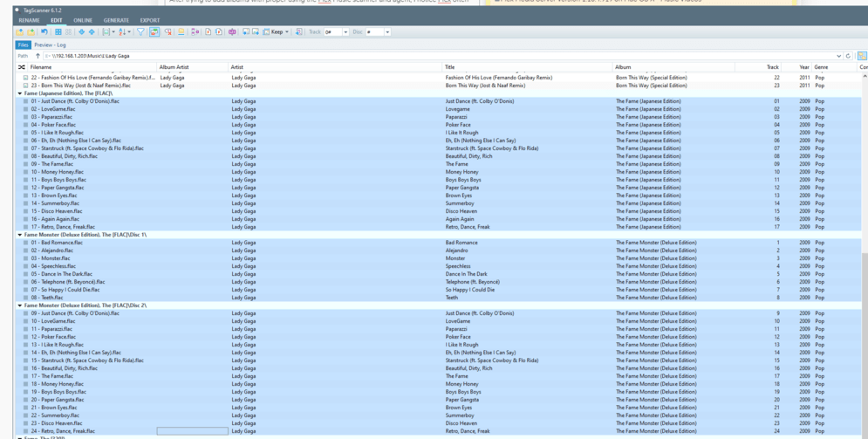Click the Keep cover option button

[x=273, y=32]
